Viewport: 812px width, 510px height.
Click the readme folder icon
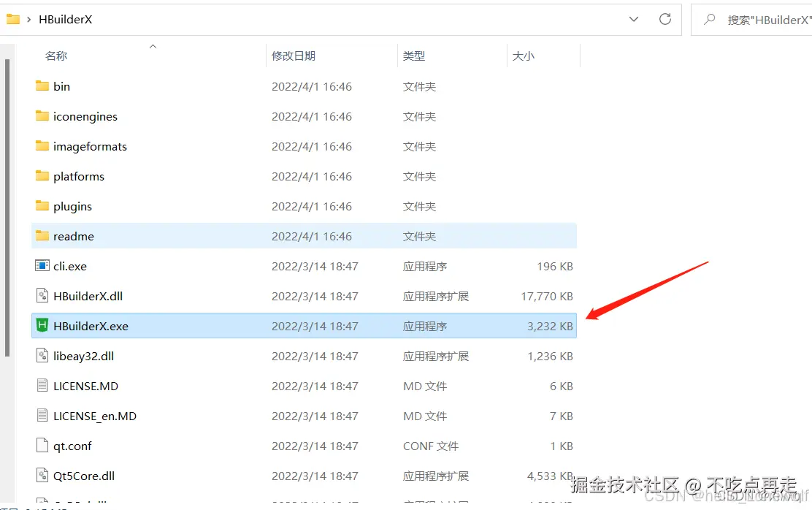[x=42, y=236]
